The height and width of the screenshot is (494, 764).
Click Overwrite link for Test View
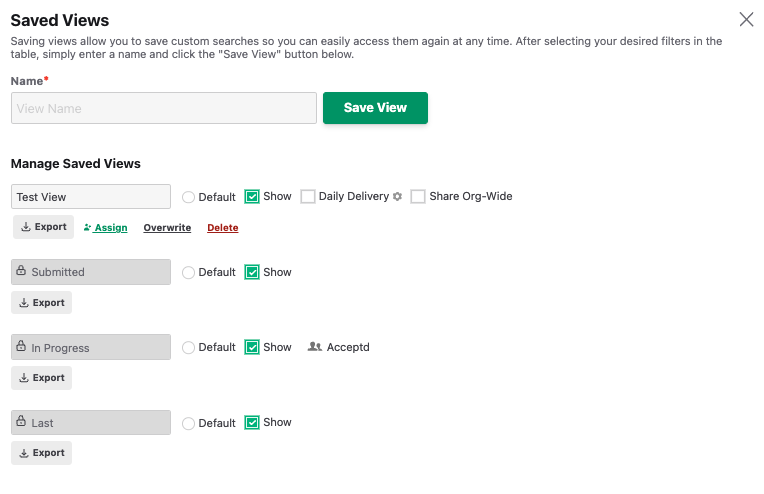tap(167, 228)
